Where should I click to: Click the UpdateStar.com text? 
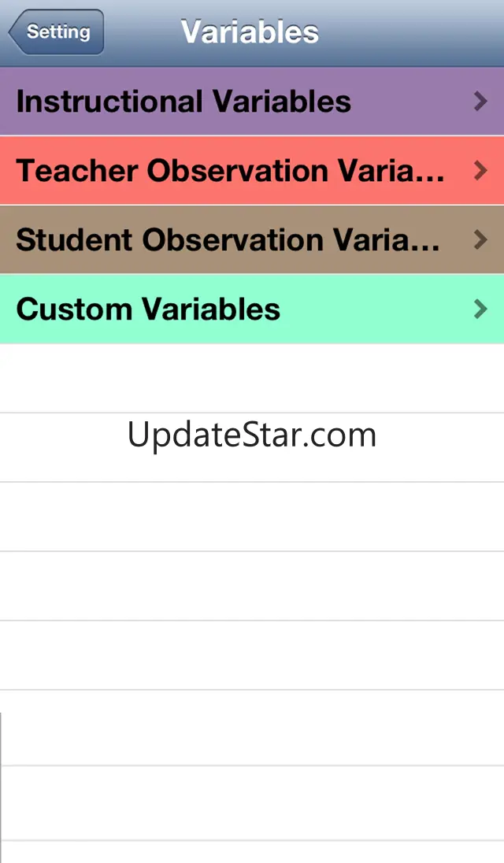(252, 435)
